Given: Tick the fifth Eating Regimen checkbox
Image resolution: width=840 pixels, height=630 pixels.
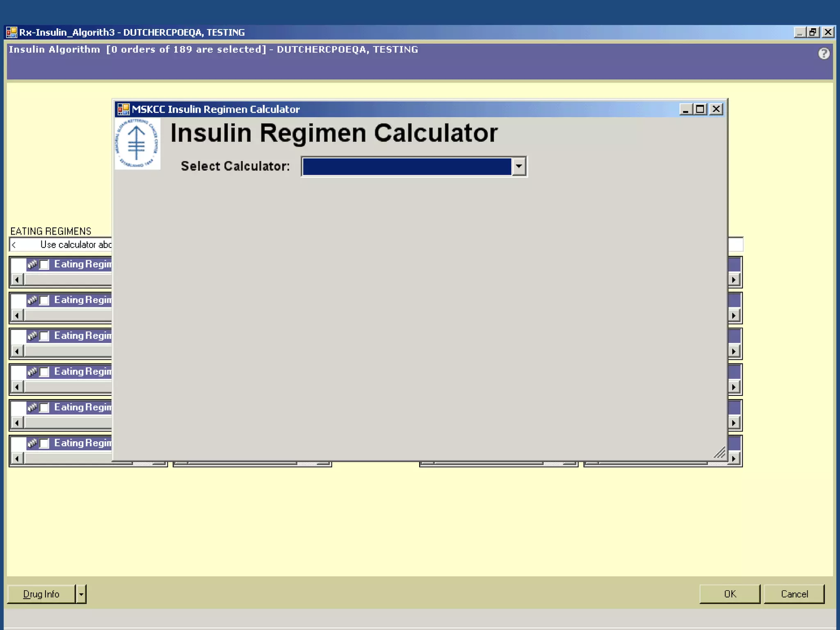Looking at the screenshot, I should pos(44,407).
